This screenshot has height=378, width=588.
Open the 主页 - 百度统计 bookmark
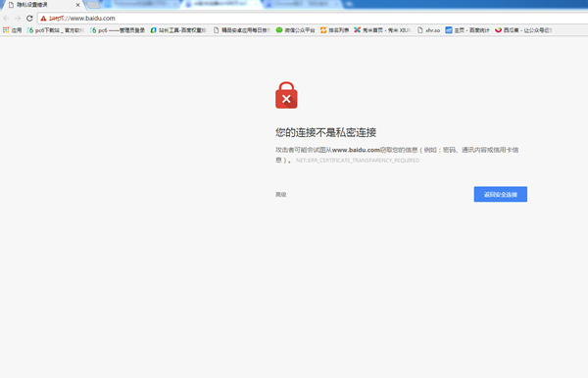[x=467, y=30]
